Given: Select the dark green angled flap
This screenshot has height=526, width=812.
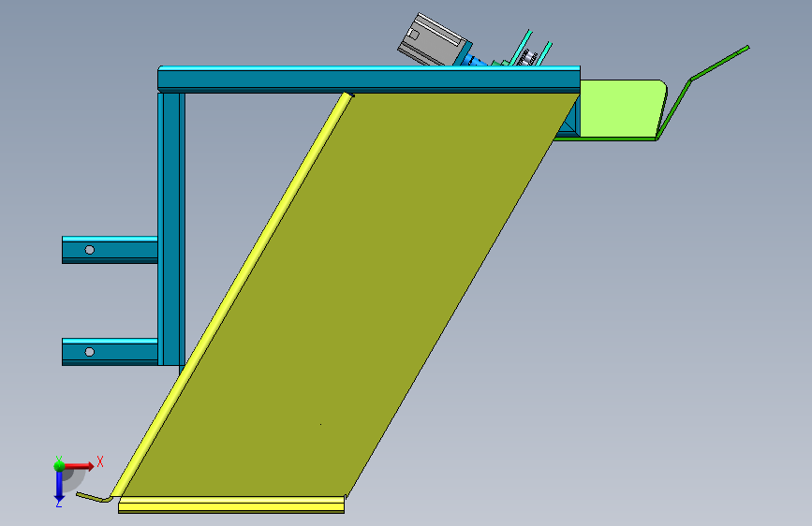Looking at the screenshot, I should pos(701,92).
